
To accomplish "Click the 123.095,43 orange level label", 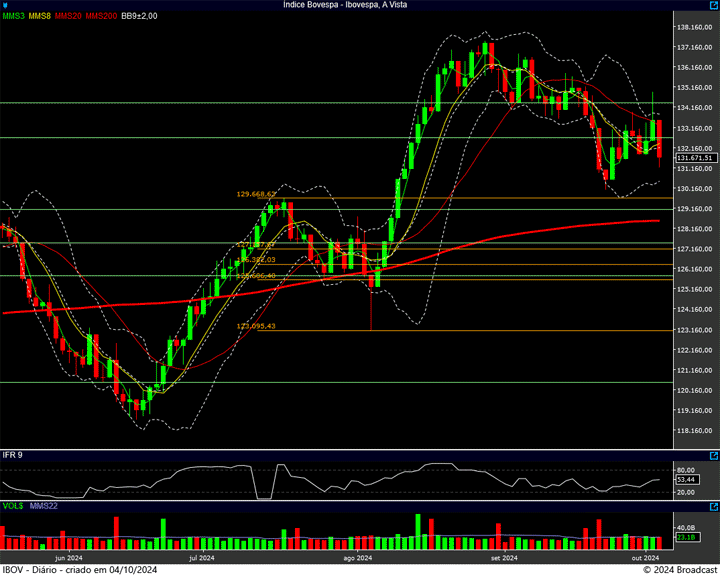I will tap(256, 326).
